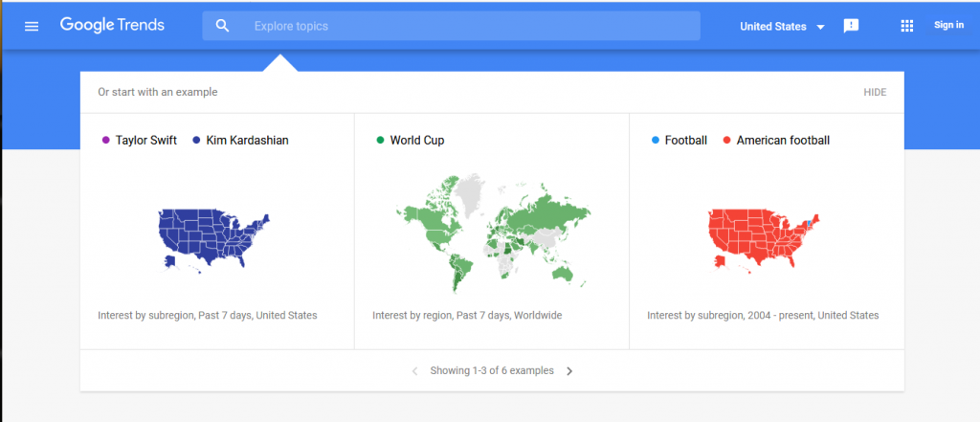This screenshot has height=422, width=980.
Task: Go to previous examples with left chevron
Action: point(414,371)
